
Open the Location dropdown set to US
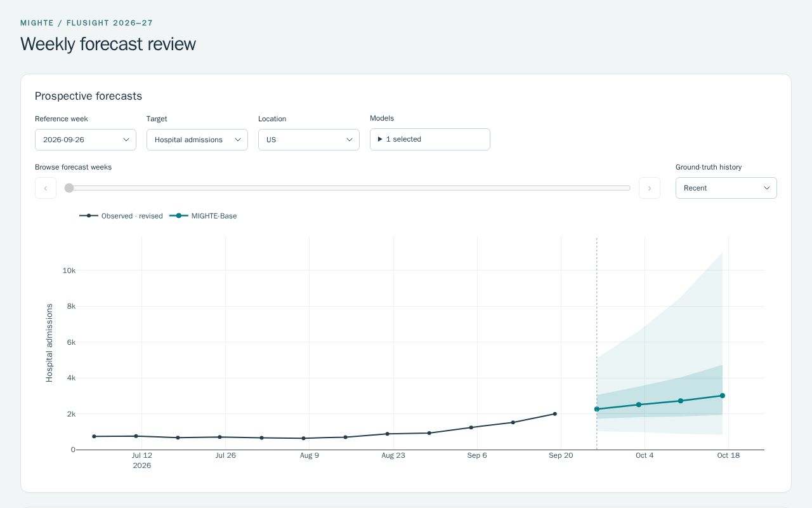[309, 140]
